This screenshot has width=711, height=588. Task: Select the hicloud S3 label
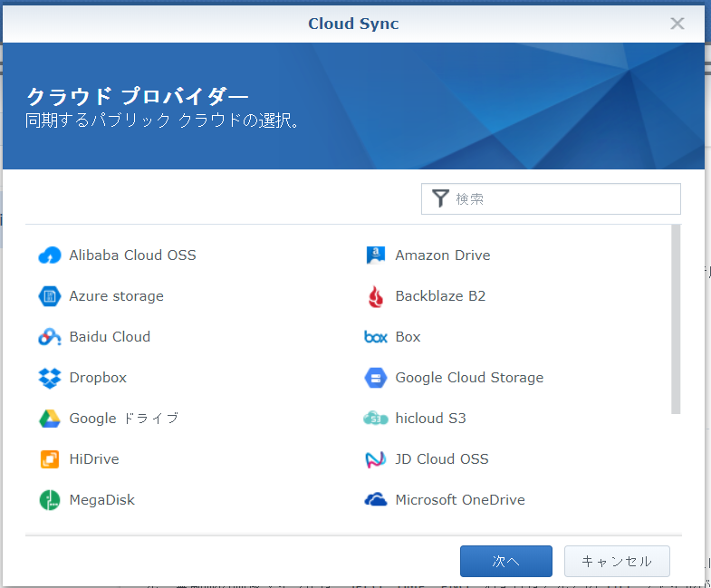[430, 419]
